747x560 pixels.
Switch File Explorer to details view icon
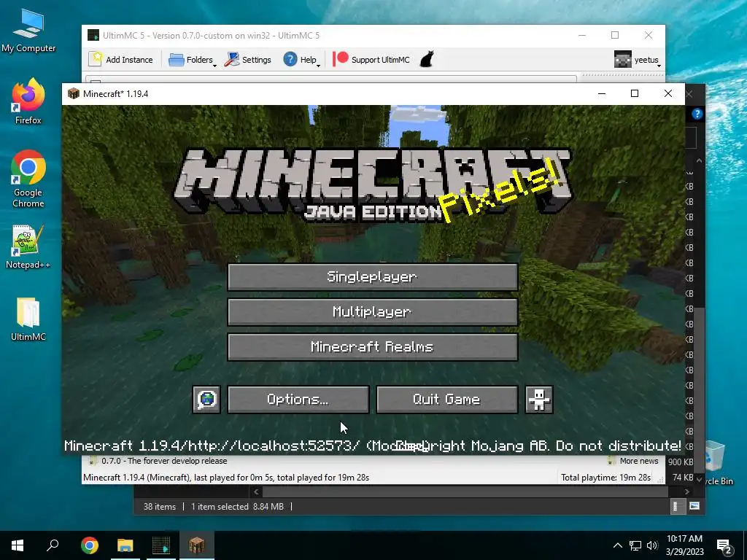pyautogui.click(x=676, y=506)
